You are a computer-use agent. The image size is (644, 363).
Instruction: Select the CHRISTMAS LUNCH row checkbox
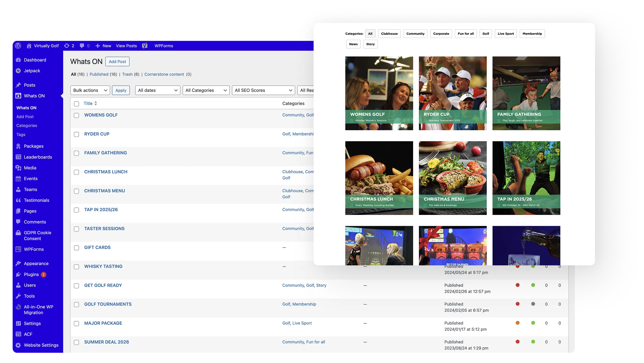coord(77,172)
